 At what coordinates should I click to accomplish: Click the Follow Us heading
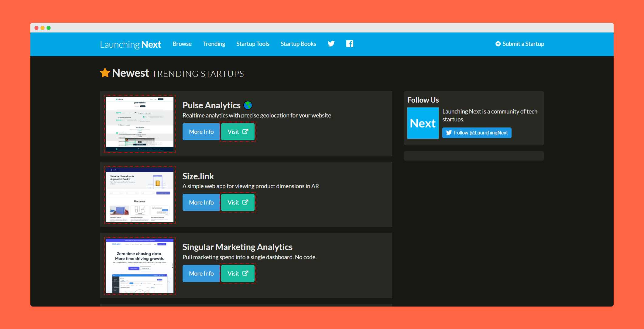click(423, 100)
